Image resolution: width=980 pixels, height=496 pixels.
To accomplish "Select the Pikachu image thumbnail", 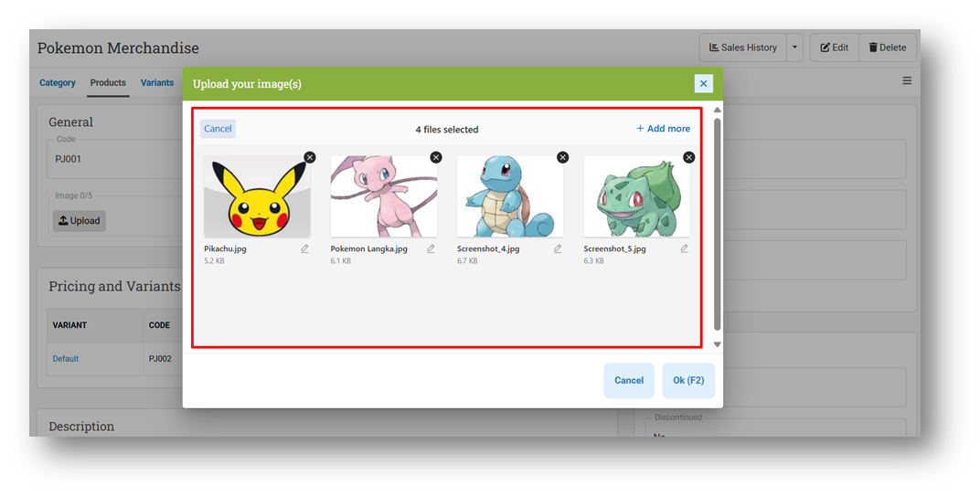I will (x=257, y=196).
